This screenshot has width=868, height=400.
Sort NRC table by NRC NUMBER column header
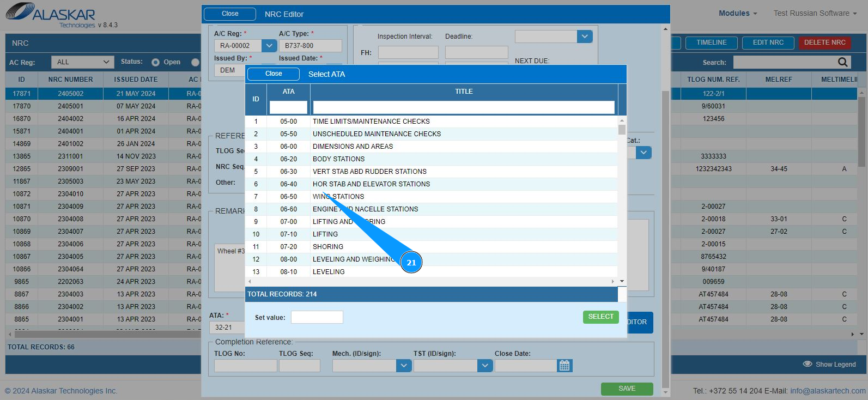point(71,80)
